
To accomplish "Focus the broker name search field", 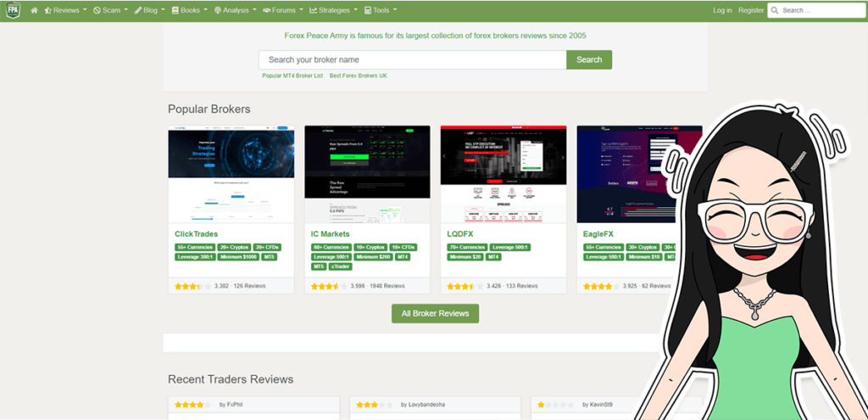I will (x=413, y=60).
